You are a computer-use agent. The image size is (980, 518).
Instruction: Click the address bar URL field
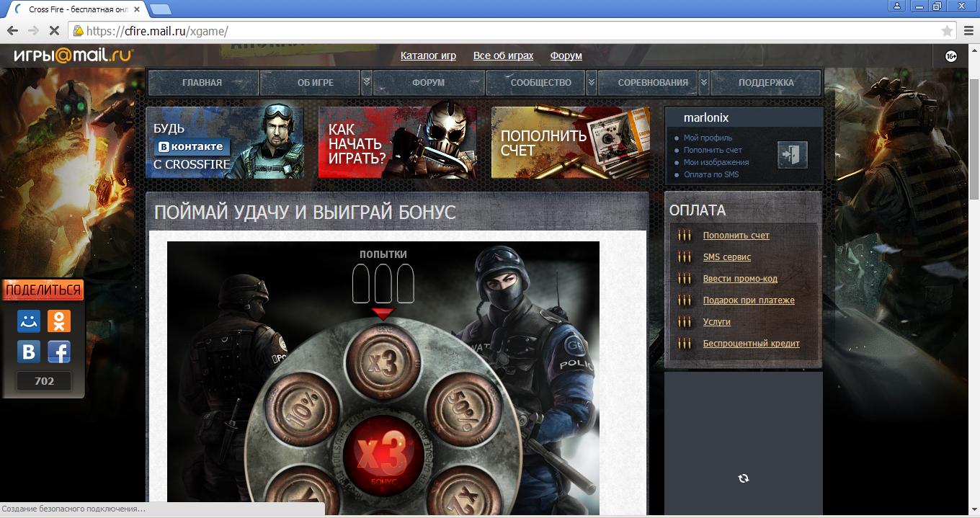(512, 31)
